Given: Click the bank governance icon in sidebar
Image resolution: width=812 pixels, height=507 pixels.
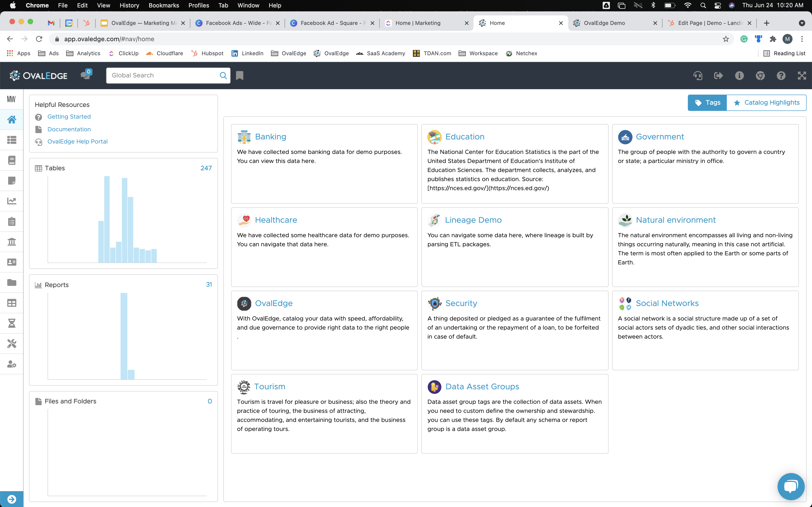Looking at the screenshot, I should tap(12, 242).
